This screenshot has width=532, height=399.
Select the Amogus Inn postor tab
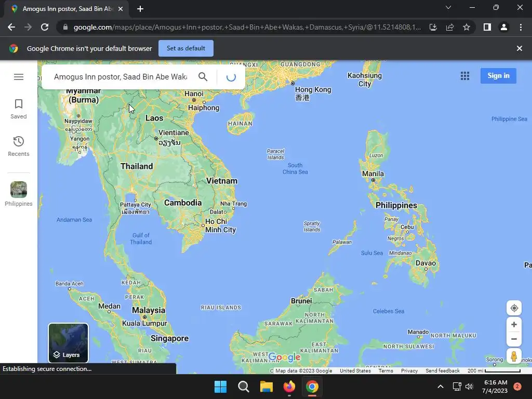click(66, 9)
